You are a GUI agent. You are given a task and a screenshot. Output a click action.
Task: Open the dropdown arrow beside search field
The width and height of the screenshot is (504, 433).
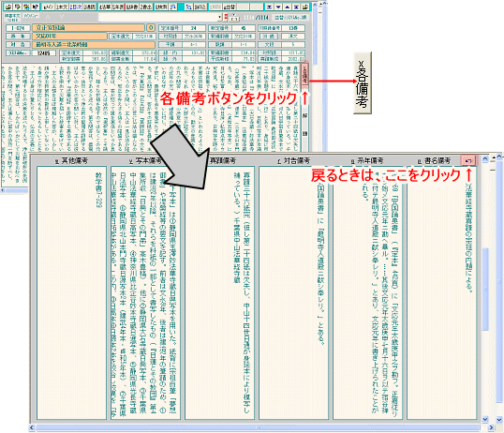(220, 17)
